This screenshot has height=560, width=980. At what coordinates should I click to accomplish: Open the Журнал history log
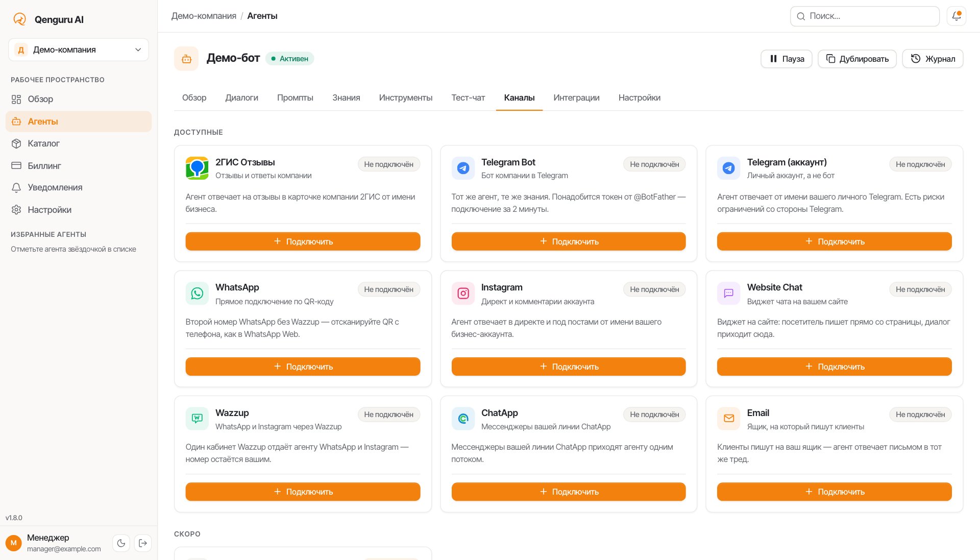coord(933,59)
